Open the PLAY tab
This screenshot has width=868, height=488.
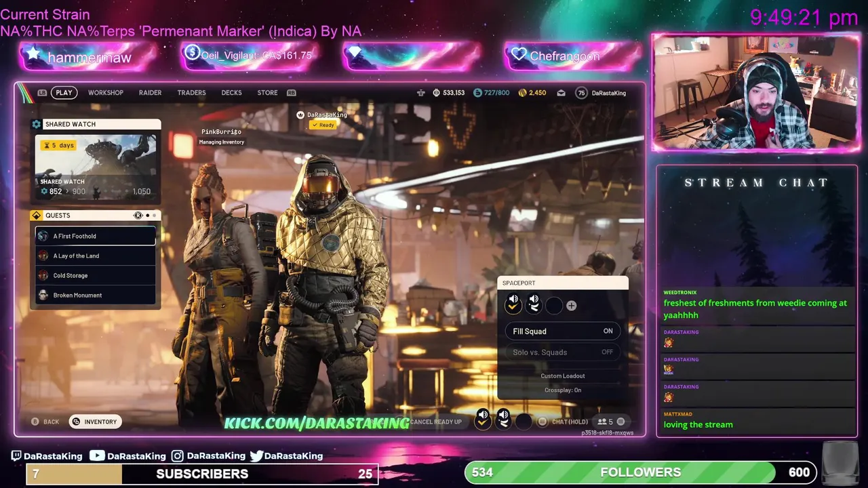[x=64, y=93]
